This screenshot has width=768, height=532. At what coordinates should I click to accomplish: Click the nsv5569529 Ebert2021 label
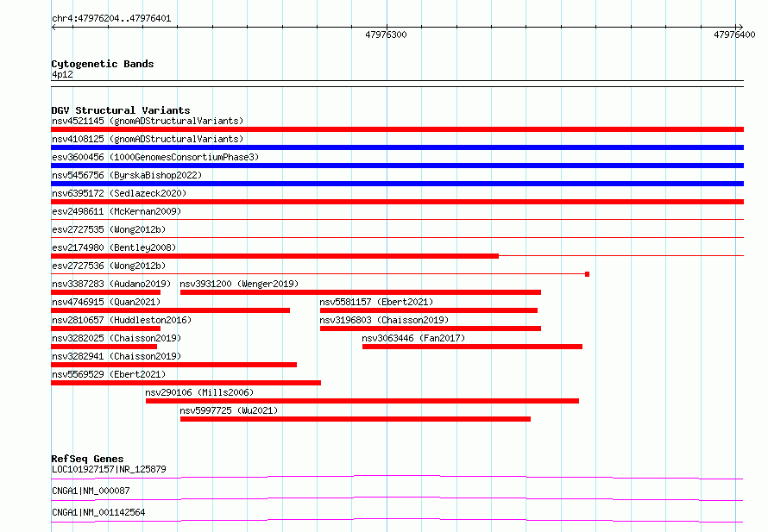109,374
